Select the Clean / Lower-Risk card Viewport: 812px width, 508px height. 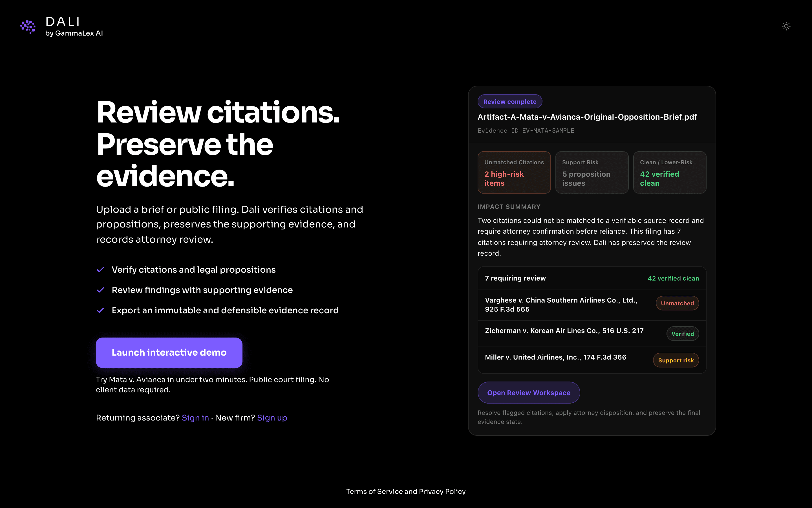coord(670,172)
